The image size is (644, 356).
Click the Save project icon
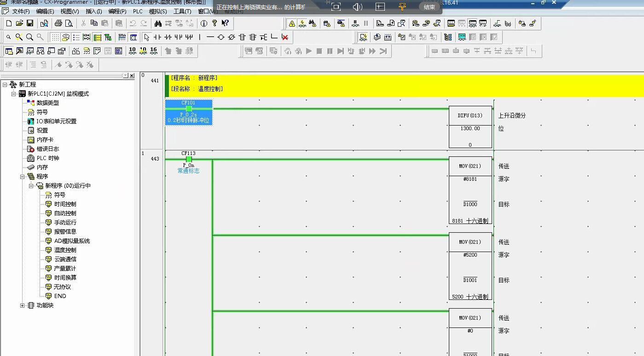point(30,23)
